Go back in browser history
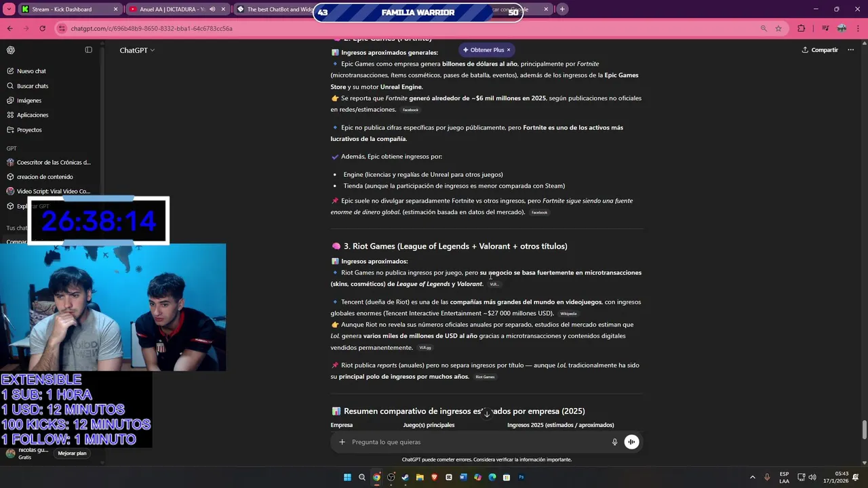The width and height of the screenshot is (868, 488). coord(9,28)
